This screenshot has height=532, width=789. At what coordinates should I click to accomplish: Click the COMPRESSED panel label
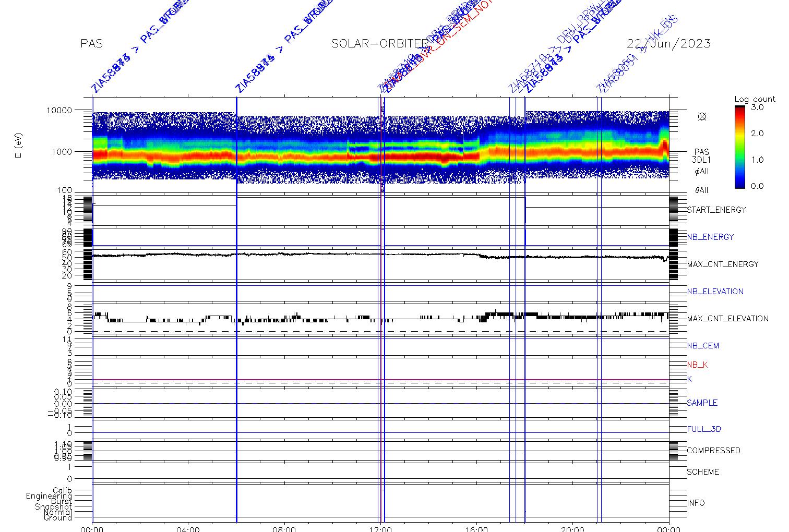click(x=713, y=451)
